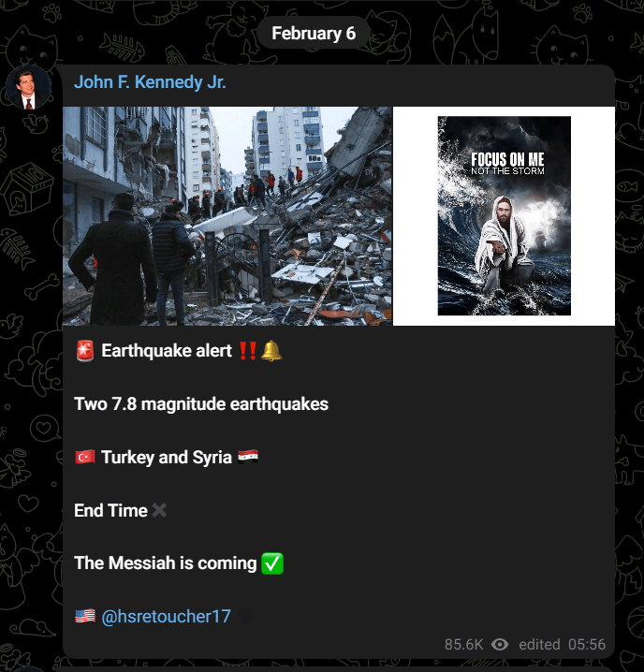Click The Messiah is coming text
This screenshot has width=644, height=672.
pos(165,562)
